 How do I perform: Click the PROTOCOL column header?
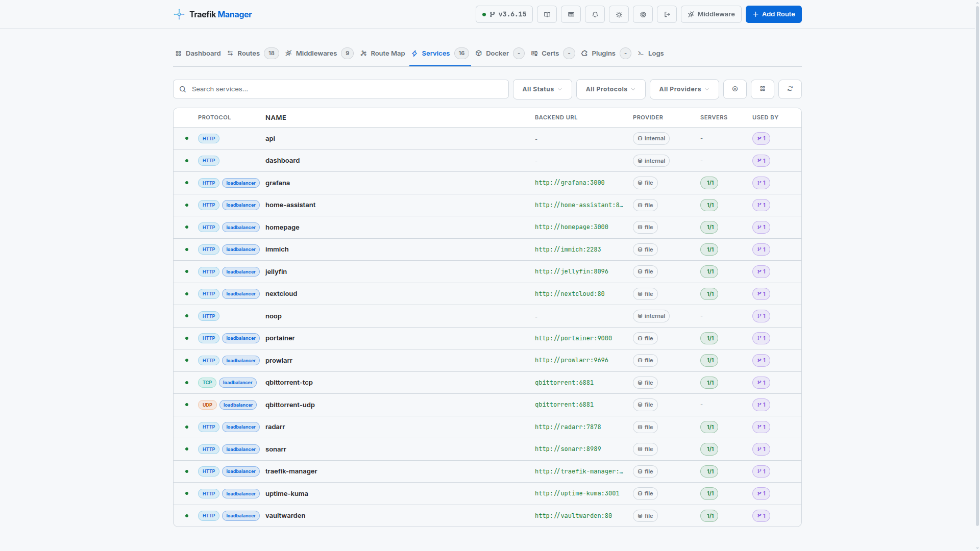pos(214,118)
